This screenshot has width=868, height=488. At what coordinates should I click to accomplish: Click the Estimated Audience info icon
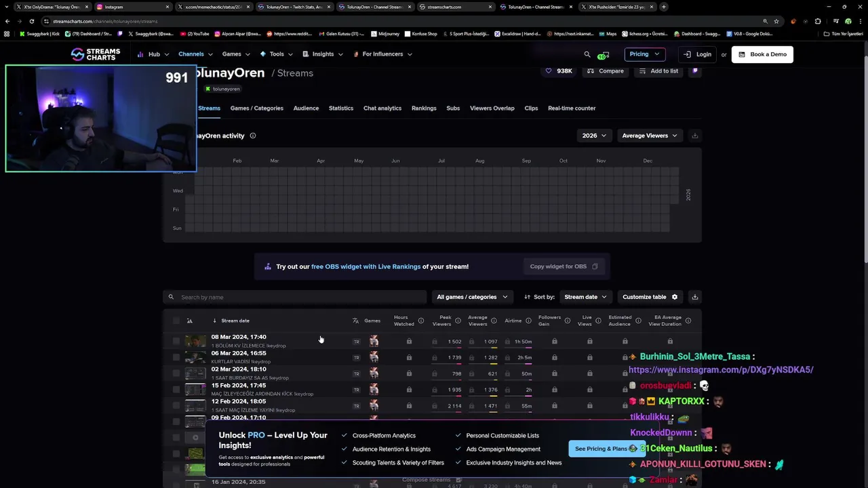(638, 321)
